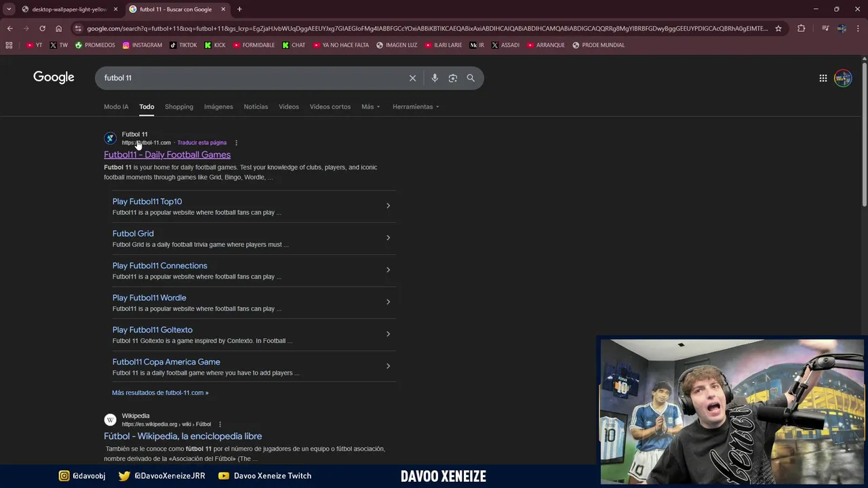Open the IMAGEN LUZ bookmark

397,45
